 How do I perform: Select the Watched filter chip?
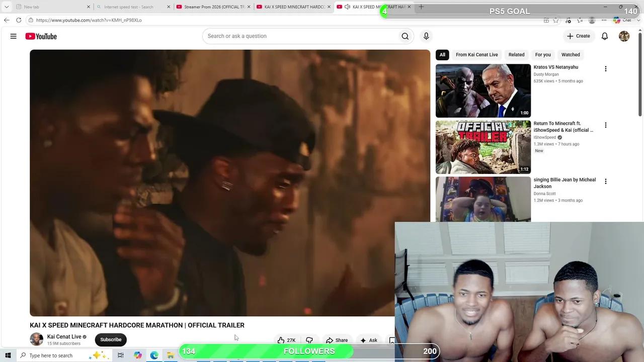pos(571,55)
